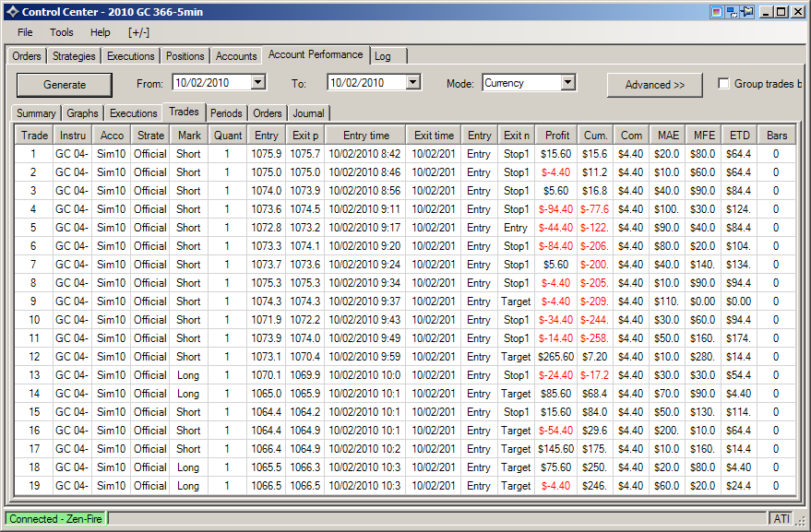Image resolution: width=811 pixels, height=532 pixels.
Task: Toggle the Group trades checkbox
Action: click(x=723, y=83)
